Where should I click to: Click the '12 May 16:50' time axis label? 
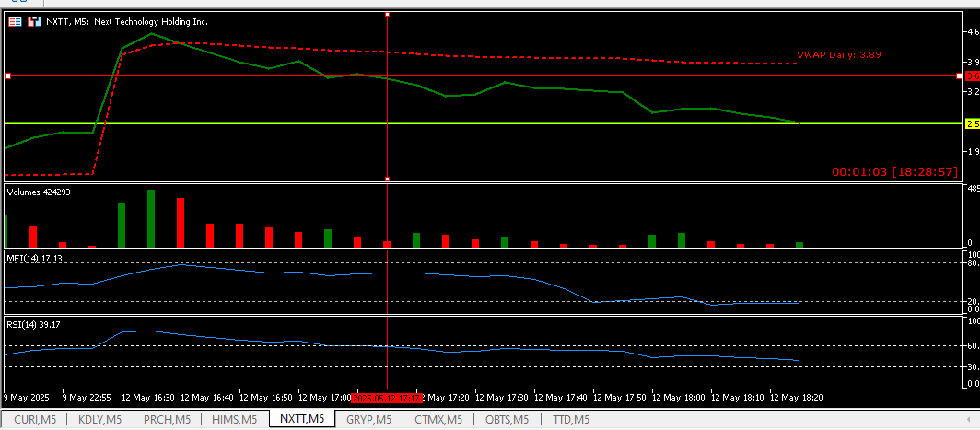click(x=266, y=398)
